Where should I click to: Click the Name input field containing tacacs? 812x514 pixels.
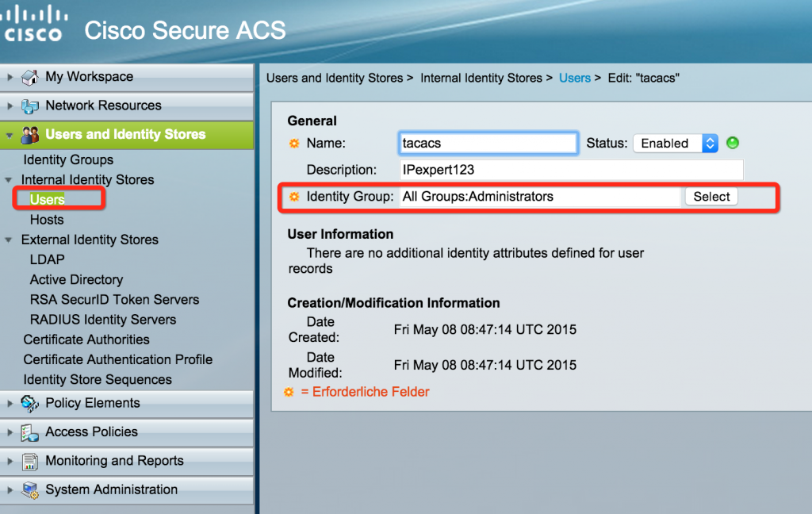point(488,144)
